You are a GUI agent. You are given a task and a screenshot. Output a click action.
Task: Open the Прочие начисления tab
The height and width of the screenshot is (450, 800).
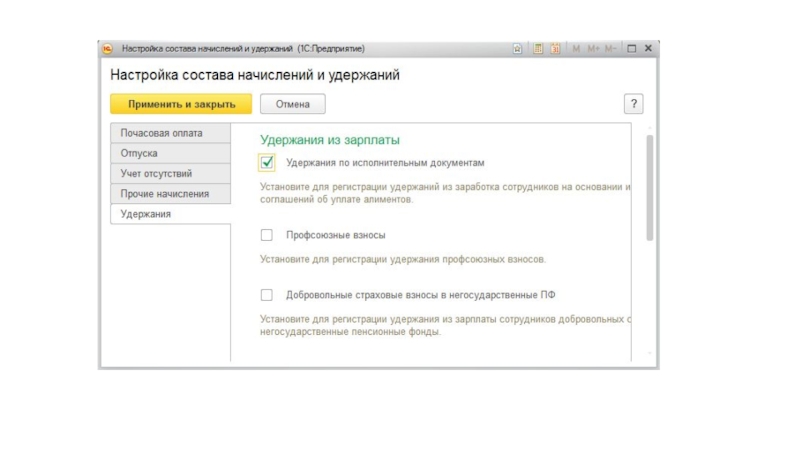tap(170, 194)
